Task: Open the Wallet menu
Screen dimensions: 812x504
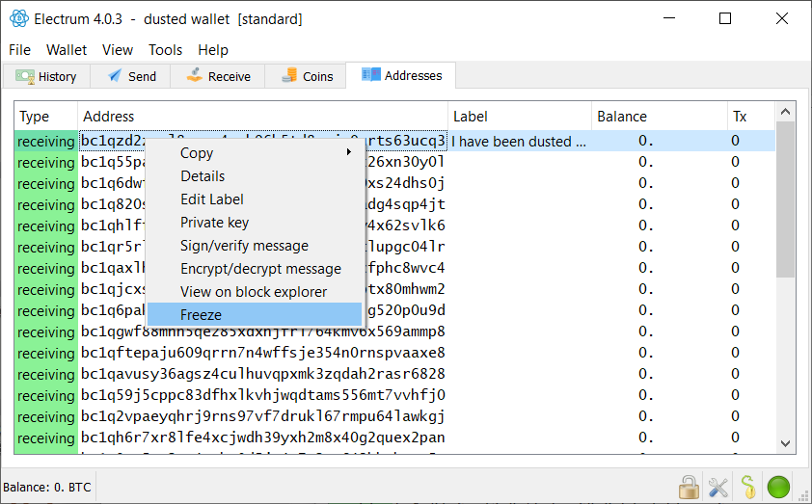Action: pos(67,50)
